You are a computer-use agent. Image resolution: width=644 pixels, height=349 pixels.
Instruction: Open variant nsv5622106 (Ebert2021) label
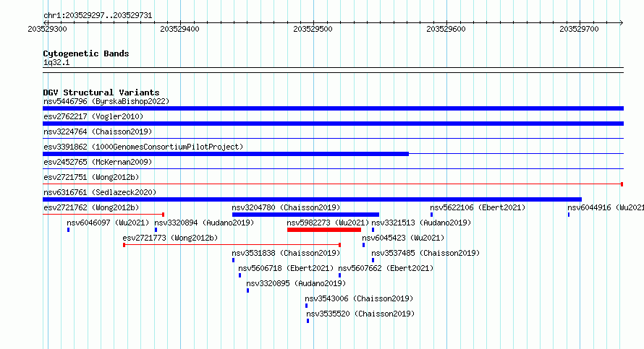[478, 207]
